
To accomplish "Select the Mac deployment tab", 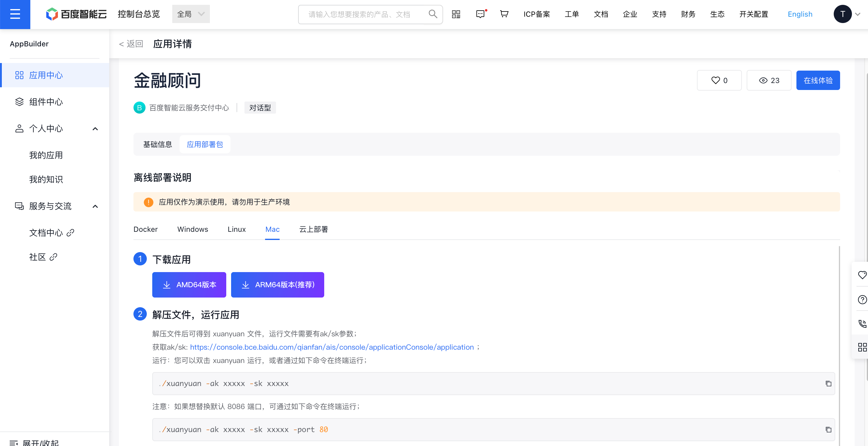I will click(x=272, y=229).
